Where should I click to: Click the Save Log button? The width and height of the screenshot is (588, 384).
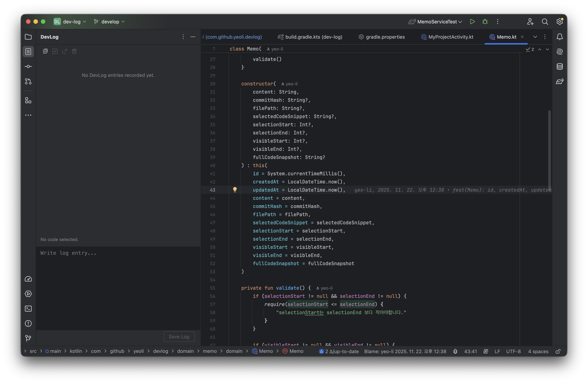coord(179,337)
